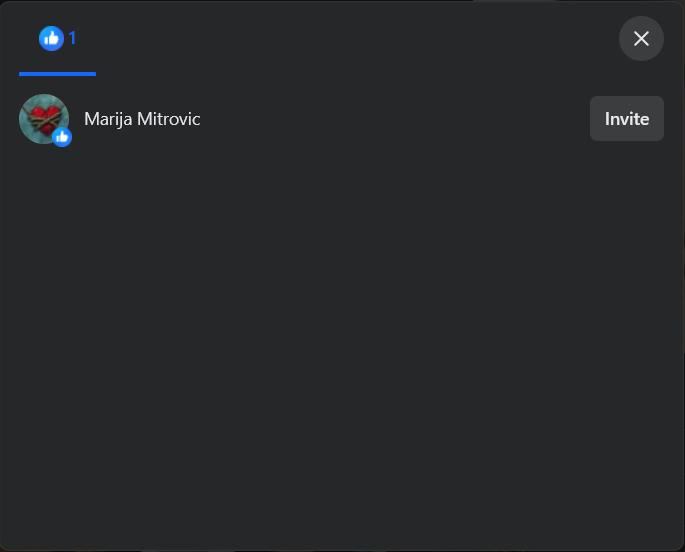The width and height of the screenshot is (685, 552).
Task: Click the X icon inside the gray circle
Action: pyautogui.click(x=641, y=38)
